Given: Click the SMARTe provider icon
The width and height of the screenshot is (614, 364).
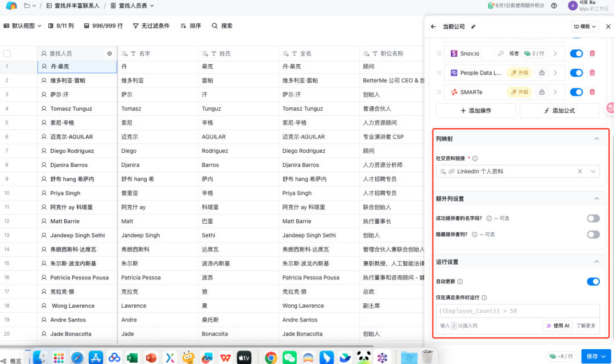Looking at the screenshot, I should [x=454, y=91].
